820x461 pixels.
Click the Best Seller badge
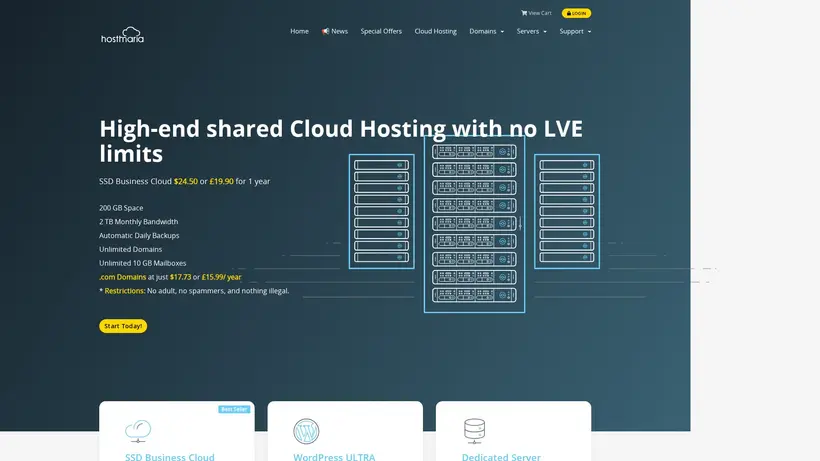pyautogui.click(x=234, y=409)
